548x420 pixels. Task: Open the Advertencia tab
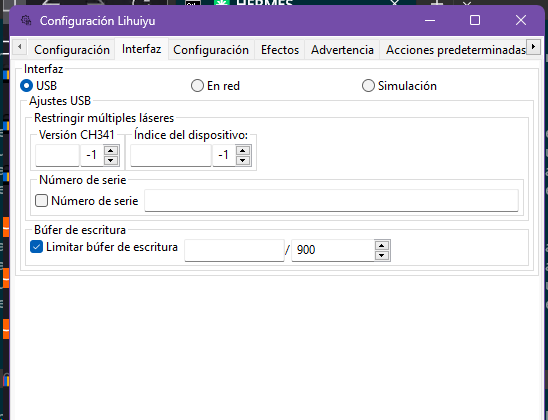pos(342,50)
